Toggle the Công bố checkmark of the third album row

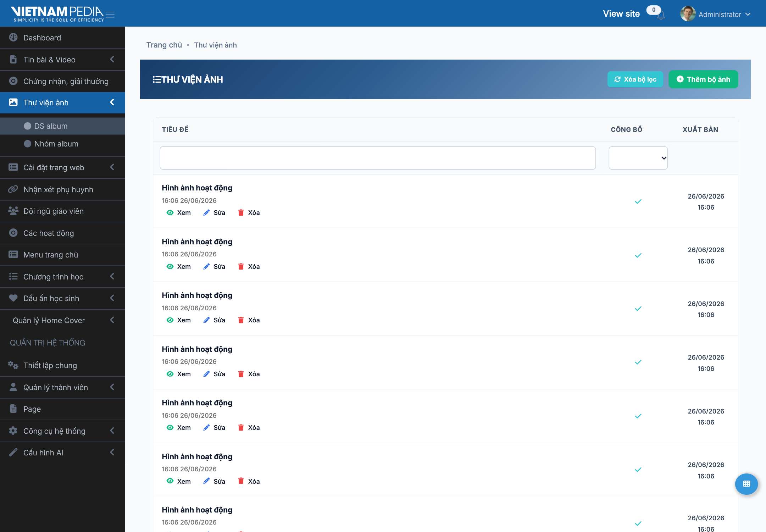click(638, 309)
